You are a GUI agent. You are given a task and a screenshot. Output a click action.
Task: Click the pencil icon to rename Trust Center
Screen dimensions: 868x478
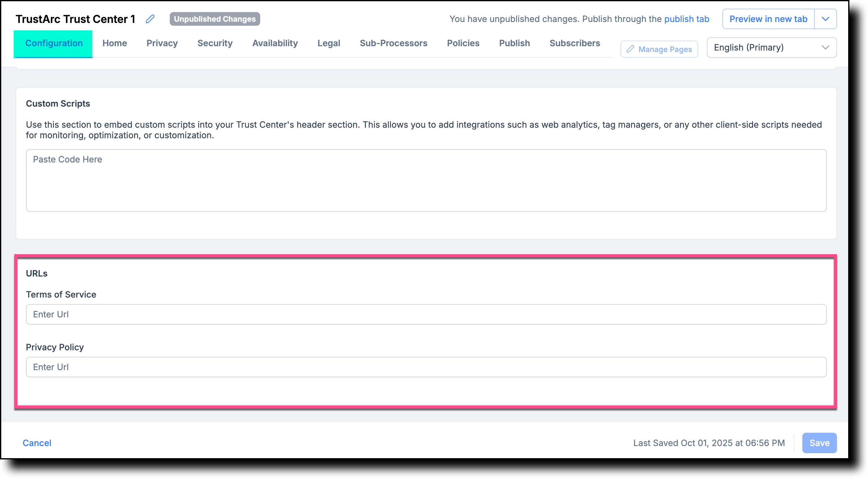(150, 19)
